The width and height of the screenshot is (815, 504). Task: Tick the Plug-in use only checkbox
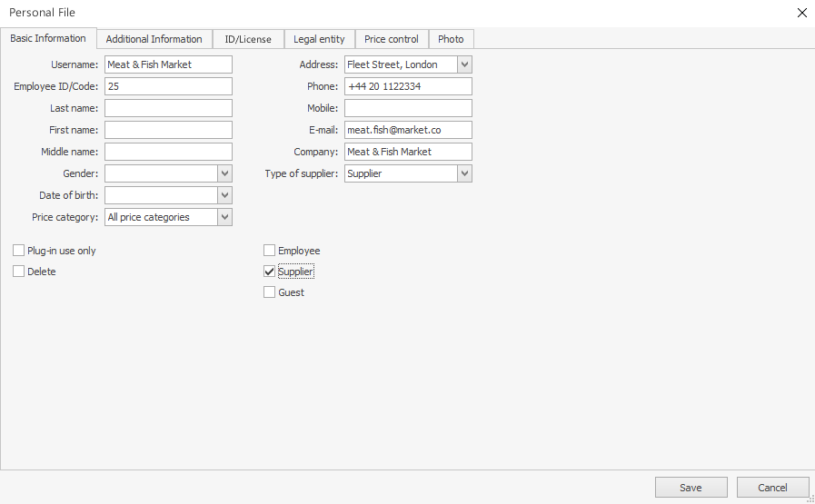(x=19, y=251)
